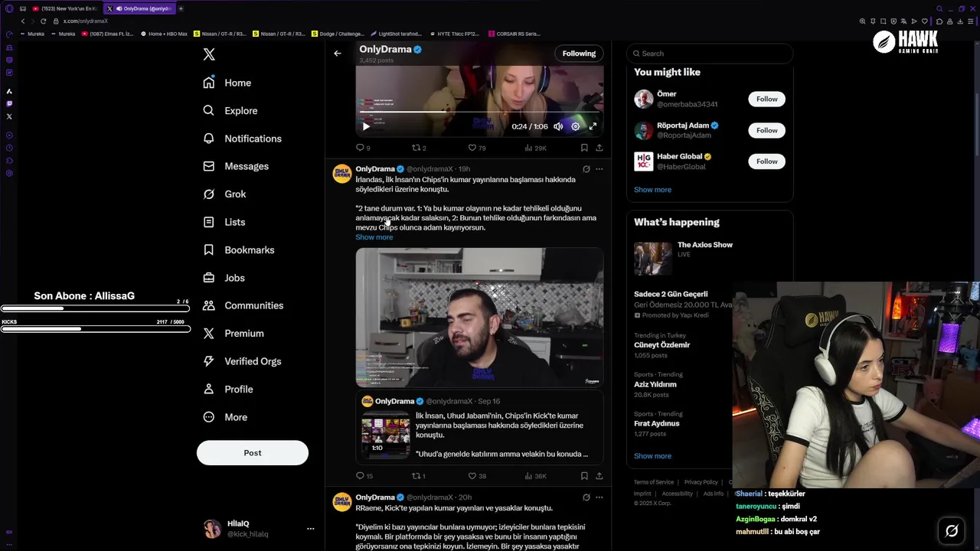
Task: Open more options on the 20h post
Action: (x=599, y=497)
